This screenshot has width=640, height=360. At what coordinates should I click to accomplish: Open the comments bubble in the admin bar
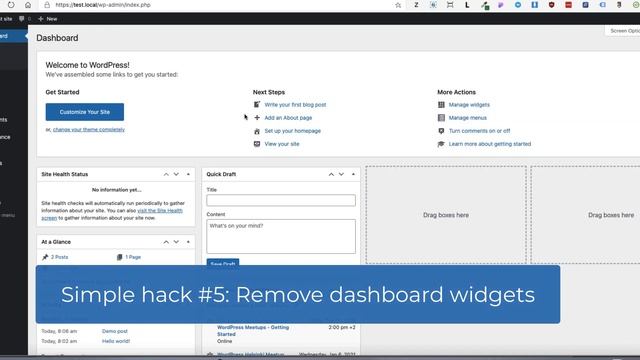[x=22, y=19]
